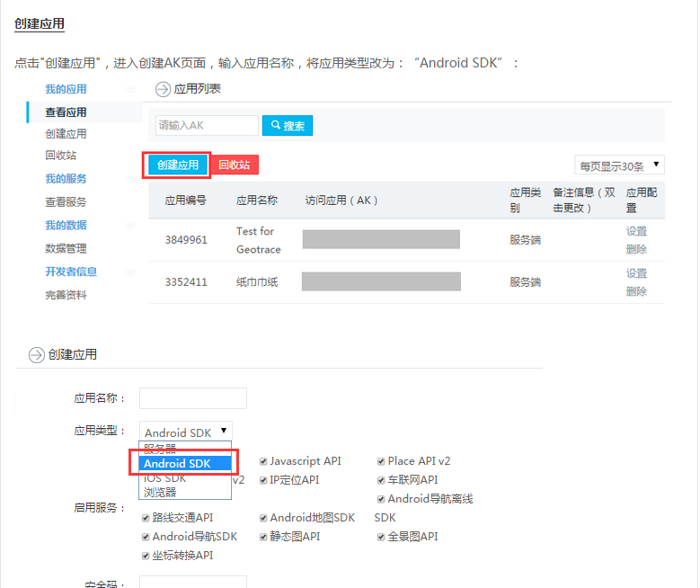
Task: Disable the 全景图API checkbox
Action: click(381, 537)
